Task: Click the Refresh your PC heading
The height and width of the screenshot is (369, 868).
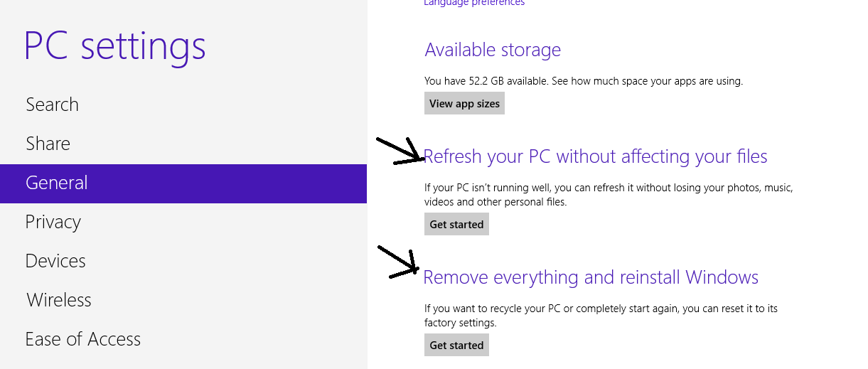Action: (596, 156)
